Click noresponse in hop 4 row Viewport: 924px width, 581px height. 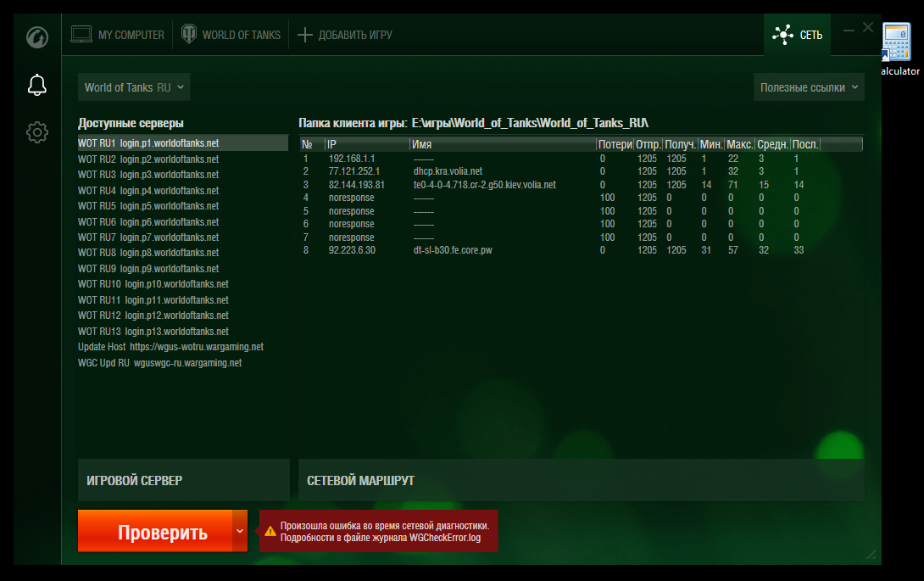pos(351,198)
